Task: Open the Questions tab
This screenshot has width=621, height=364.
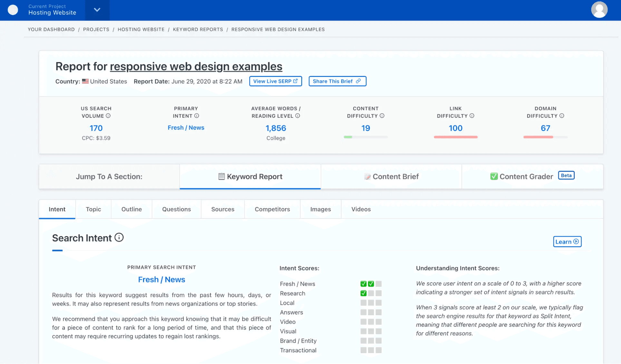Action: (176, 209)
